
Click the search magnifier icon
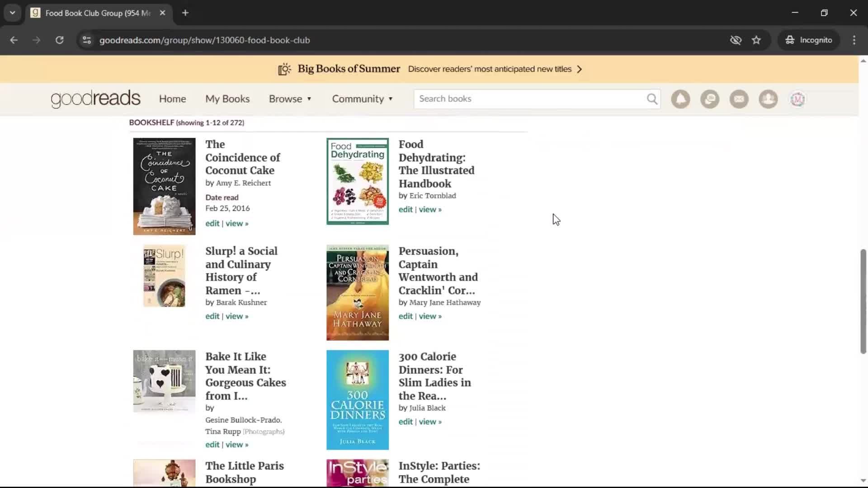(652, 99)
